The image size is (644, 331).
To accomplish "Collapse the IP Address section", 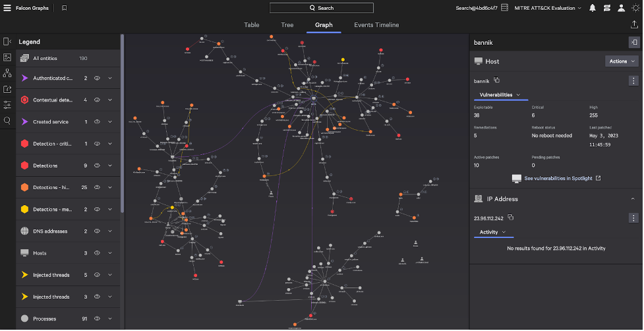I will click(x=633, y=198).
